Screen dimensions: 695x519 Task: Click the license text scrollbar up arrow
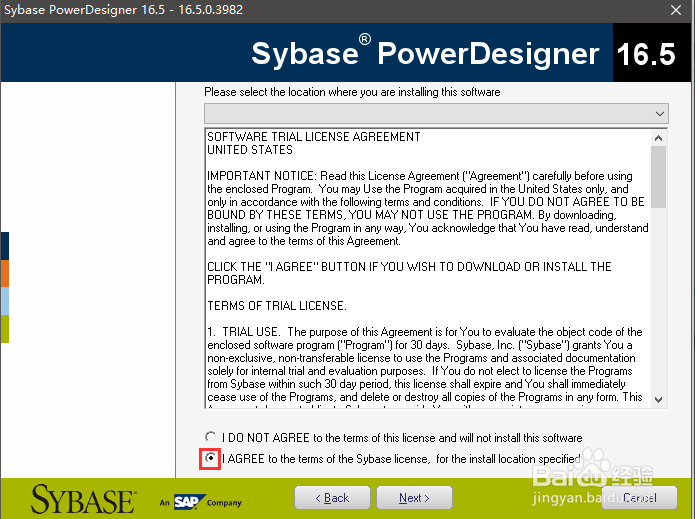tap(659, 138)
